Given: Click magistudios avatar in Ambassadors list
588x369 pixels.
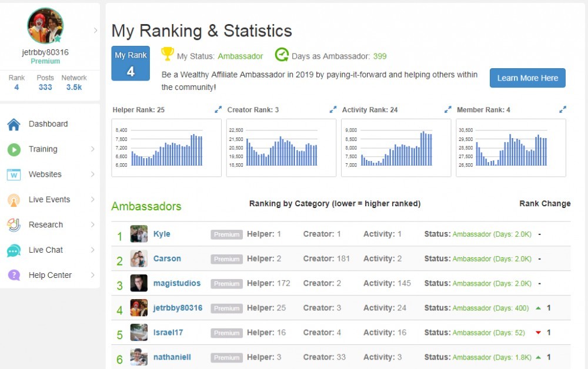Looking at the screenshot, I should (139, 283).
